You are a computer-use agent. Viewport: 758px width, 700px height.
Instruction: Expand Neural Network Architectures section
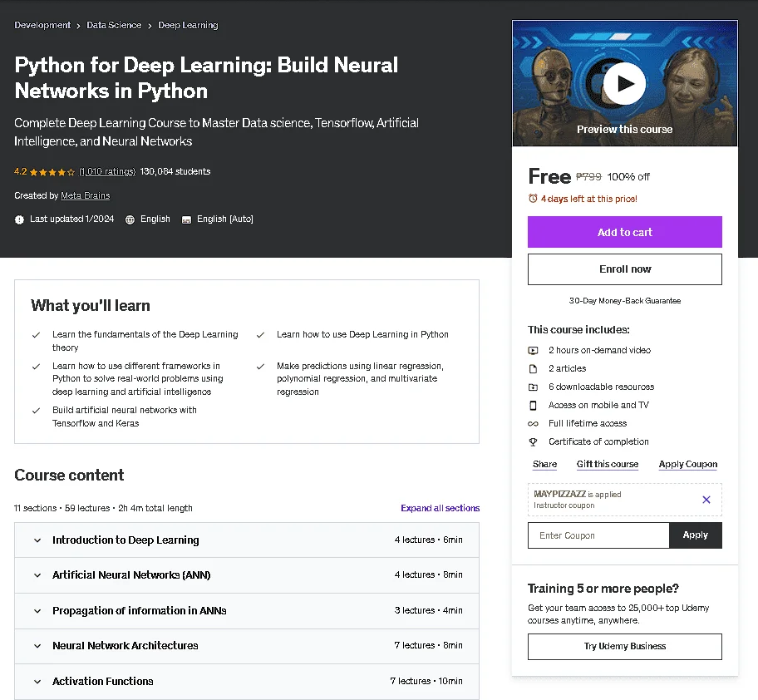(x=247, y=646)
